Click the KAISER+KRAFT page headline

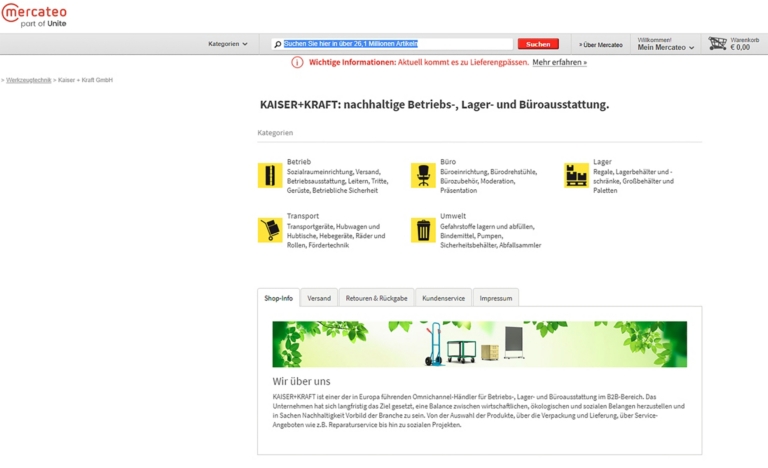(434, 104)
